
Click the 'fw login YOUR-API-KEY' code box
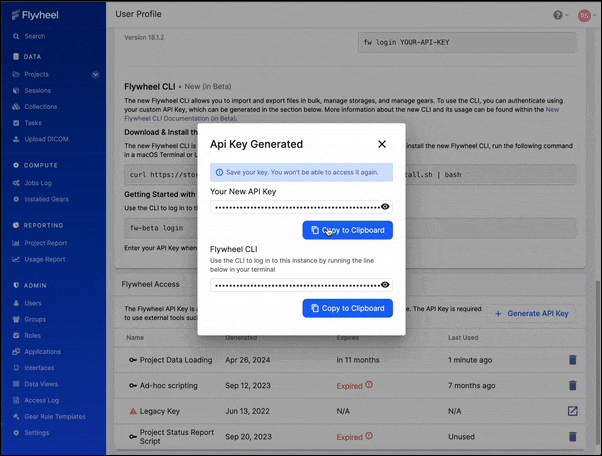[x=467, y=42]
